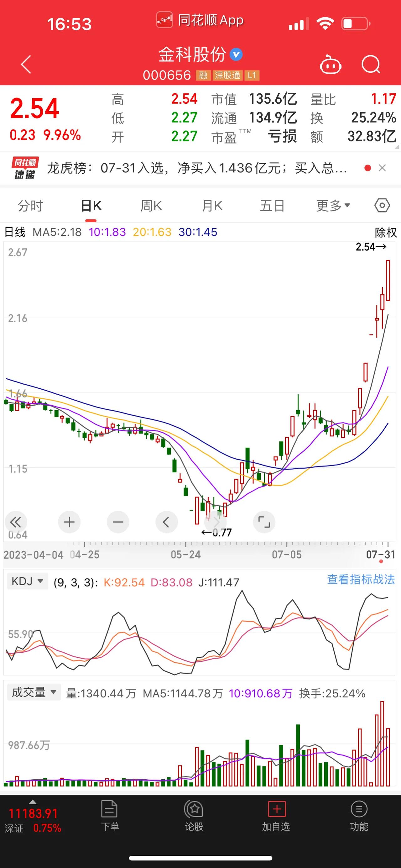Open chart settings hexagon icon

pos(382,205)
